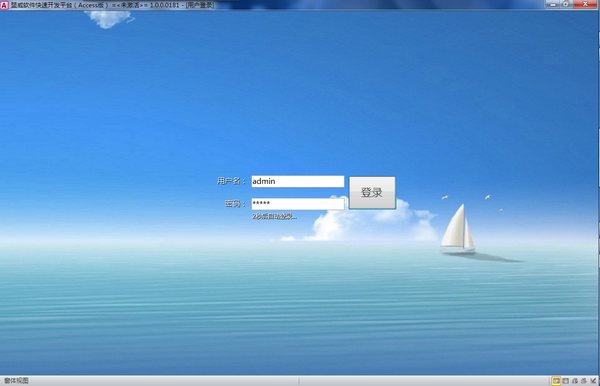Restore down the application window
The height and width of the screenshot is (386, 600).
566,4
